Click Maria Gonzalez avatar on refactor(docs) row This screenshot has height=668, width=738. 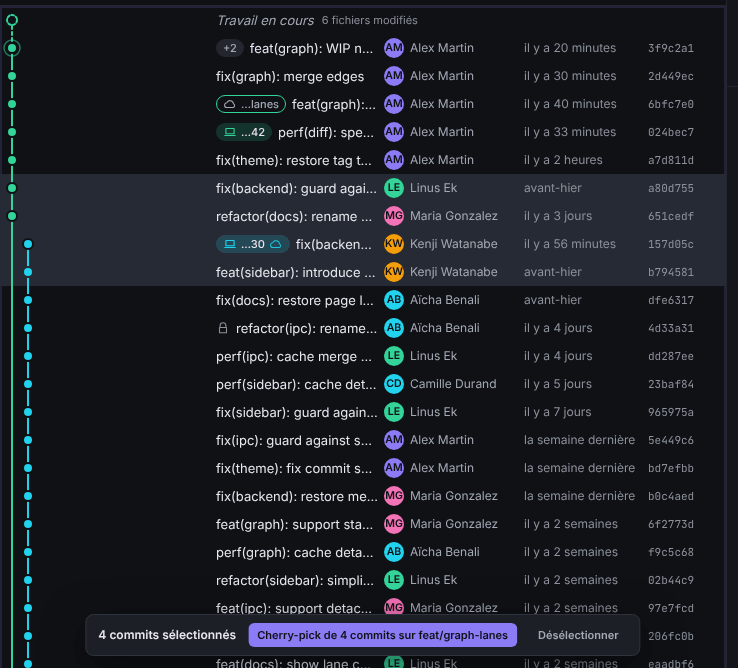coord(394,216)
